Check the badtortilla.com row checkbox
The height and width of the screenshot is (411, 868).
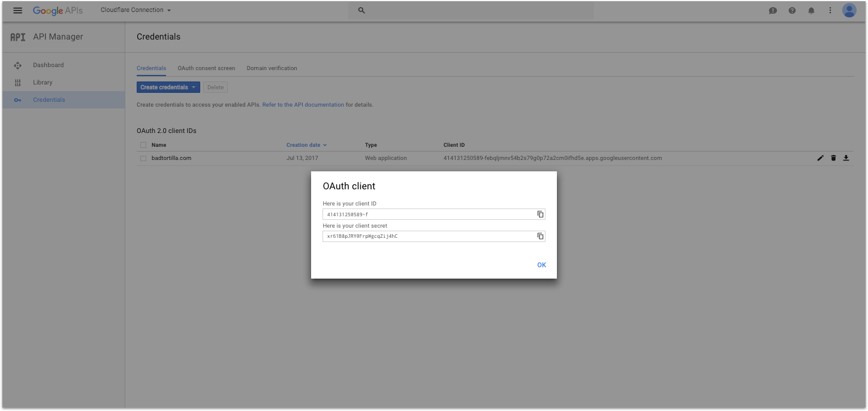pyautogui.click(x=143, y=158)
